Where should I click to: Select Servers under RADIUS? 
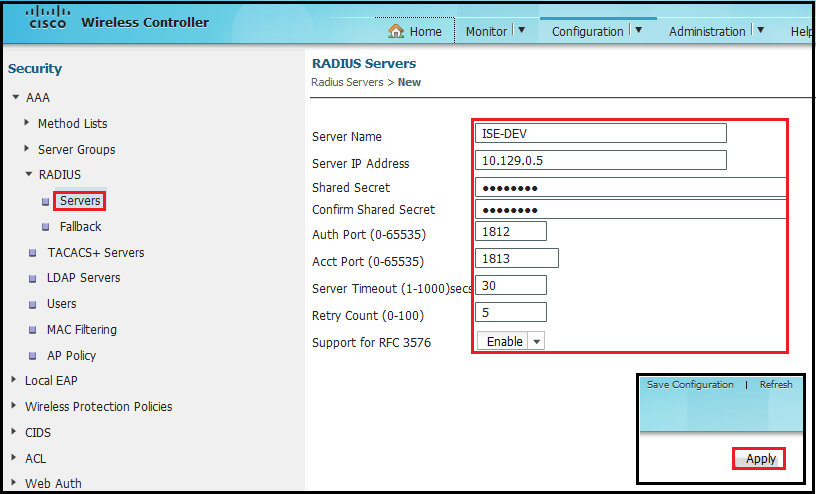tap(80, 201)
